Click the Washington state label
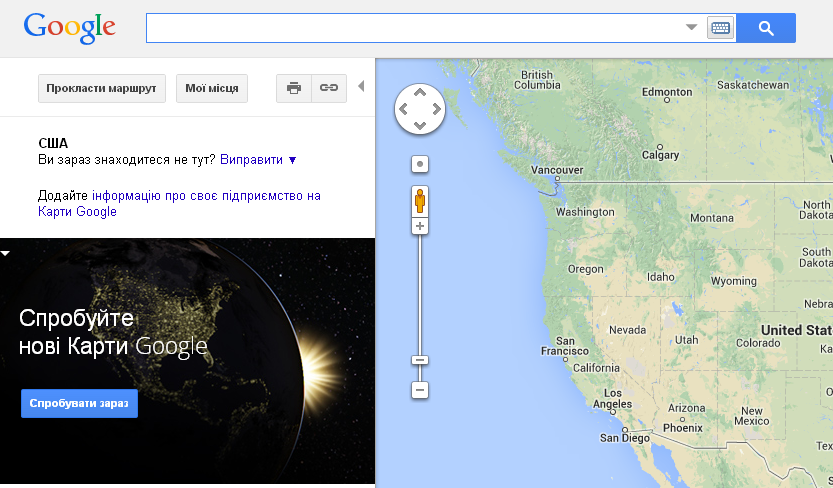833x488 pixels. [585, 212]
